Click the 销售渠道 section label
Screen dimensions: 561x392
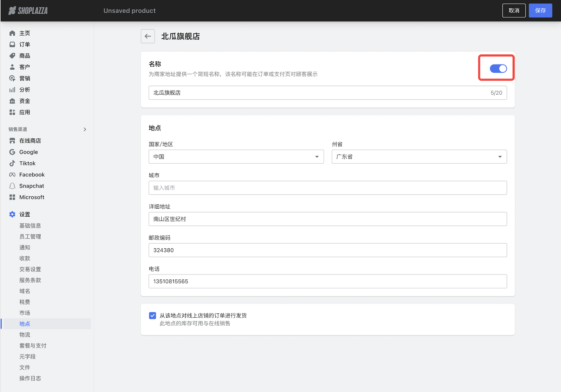[x=18, y=129]
